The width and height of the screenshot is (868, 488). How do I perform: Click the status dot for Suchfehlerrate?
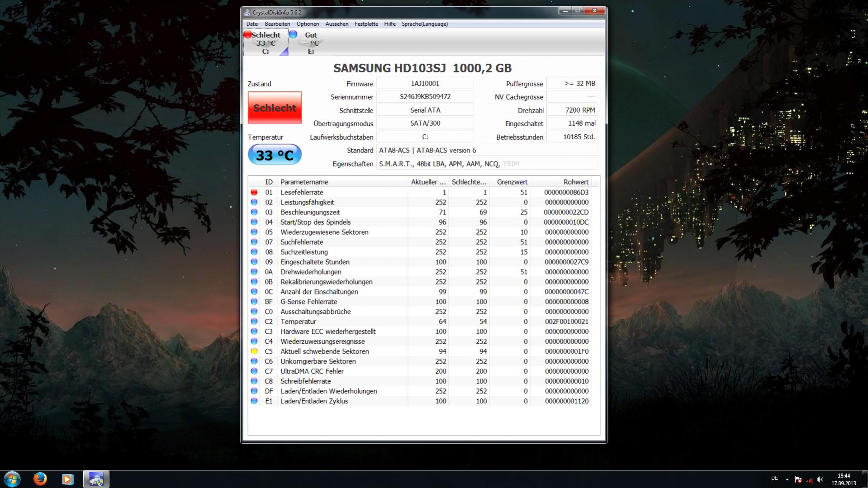(254, 242)
